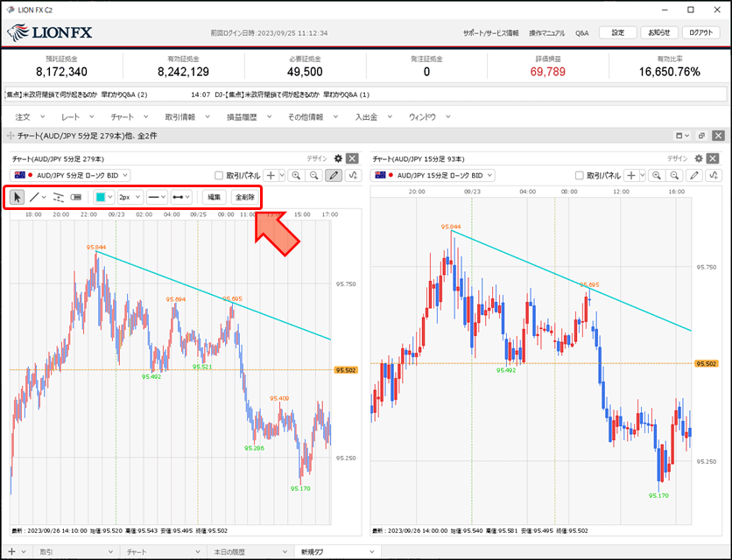732x560 pixels.
Task: Select the Fibonacci retracement tool icon
Action: click(x=59, y=198)
